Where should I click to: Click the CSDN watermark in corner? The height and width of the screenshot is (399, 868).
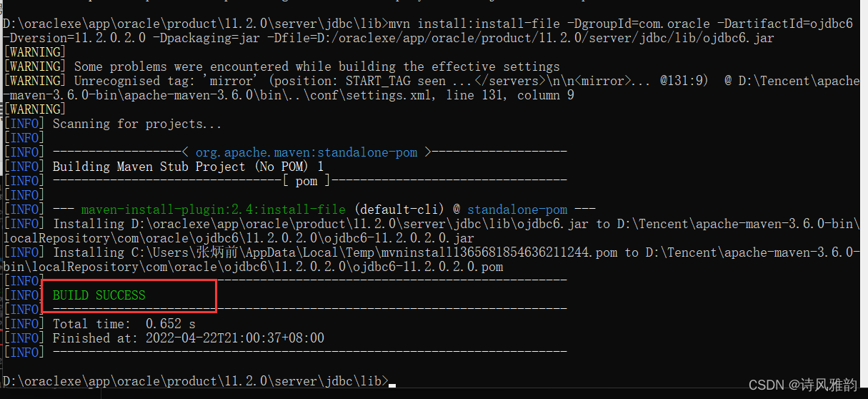pyautogui.click(x=802, y=385)
